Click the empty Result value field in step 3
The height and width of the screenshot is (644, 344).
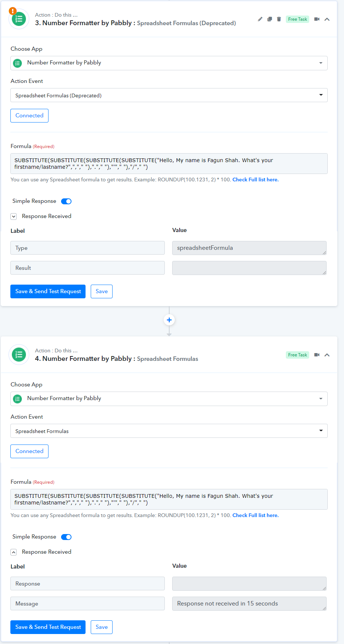[249, 268]
